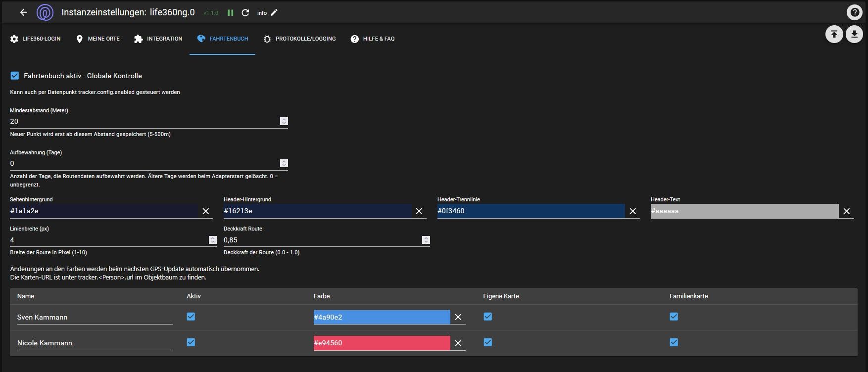This screenshot has width=868, height=372.
Task: Click the download configuration icon
Action: (x=854, y=34)
